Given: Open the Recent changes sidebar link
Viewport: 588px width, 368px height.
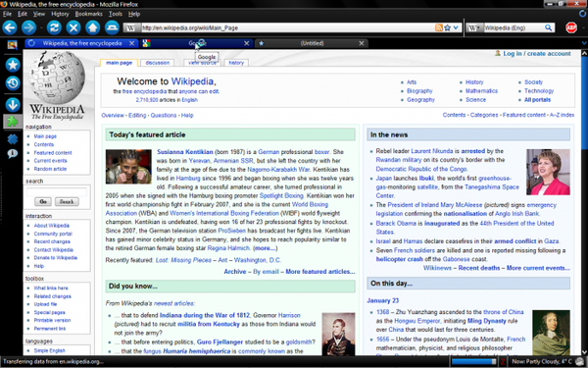Looking at the screenshot, I should [x=52, y=241].
